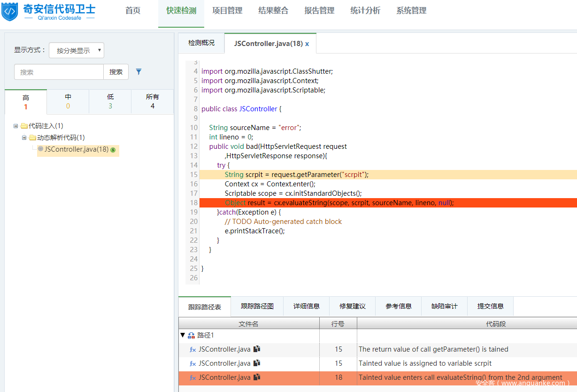
Task: Click the copy icon on the line 18 trace row
Action: (257, 377)
